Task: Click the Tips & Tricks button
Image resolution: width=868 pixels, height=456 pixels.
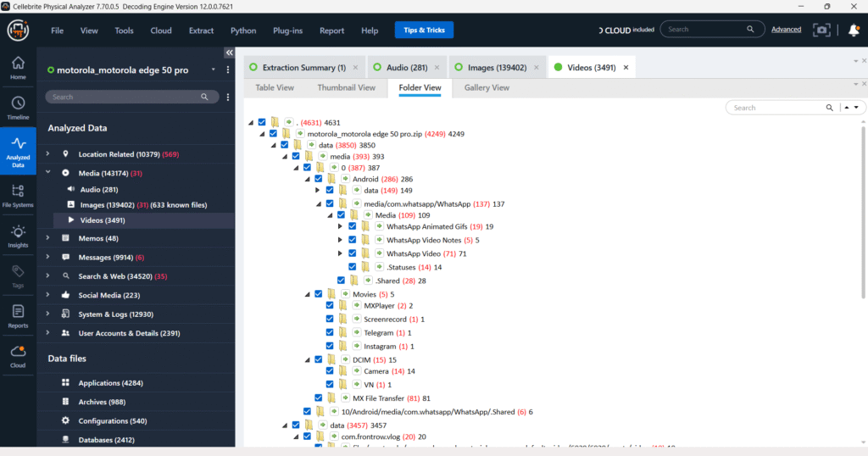Action: coord(424,30)
